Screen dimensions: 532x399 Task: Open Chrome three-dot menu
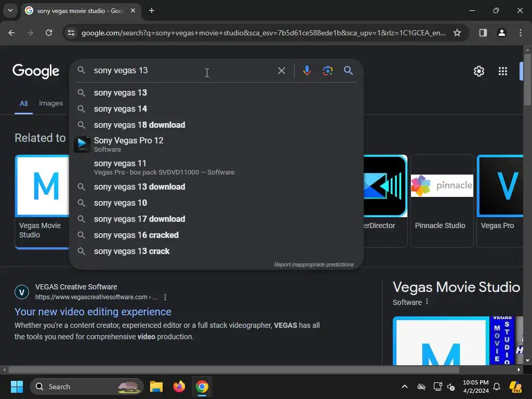(521, 33)
